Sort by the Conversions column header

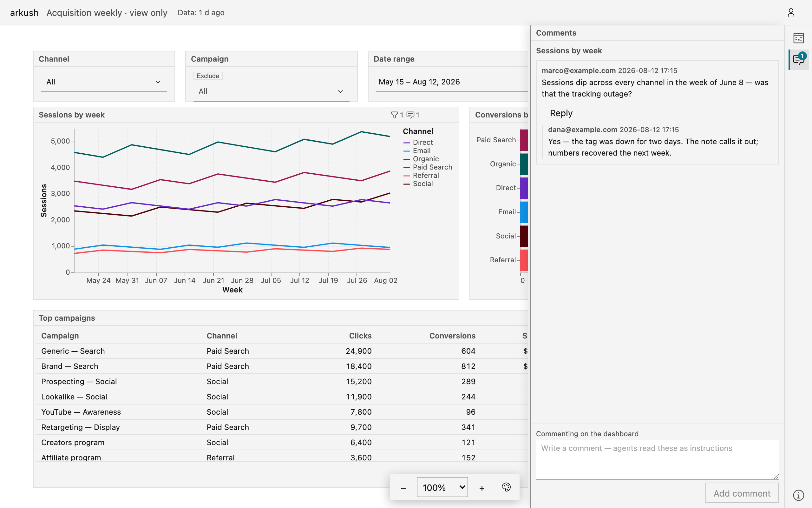tap(452, 336)
